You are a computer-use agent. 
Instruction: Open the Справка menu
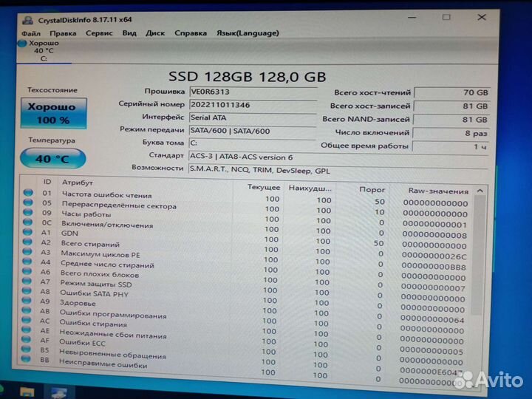pyautogui.click(x=191, y=33)
